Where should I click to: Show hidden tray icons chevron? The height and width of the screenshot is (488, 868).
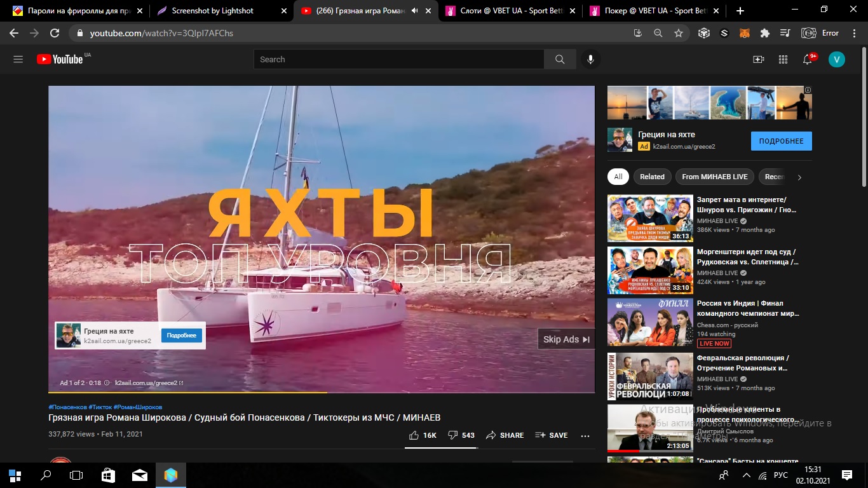coord(746,475)
